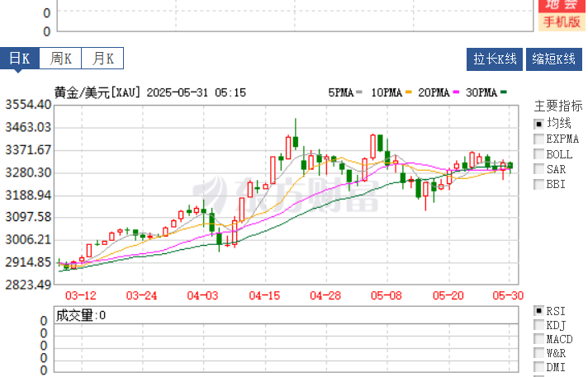
Task: Click the 04-03 date axis label
Action: (203, 295)
